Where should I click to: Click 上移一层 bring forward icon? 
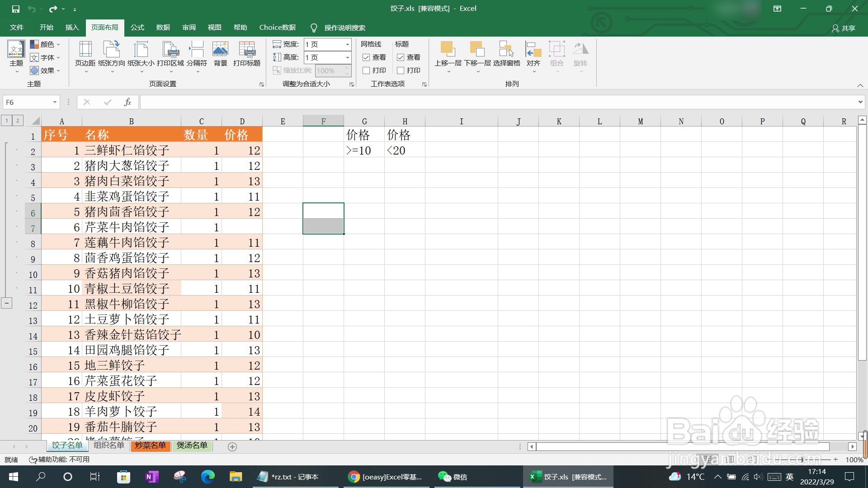448,49
